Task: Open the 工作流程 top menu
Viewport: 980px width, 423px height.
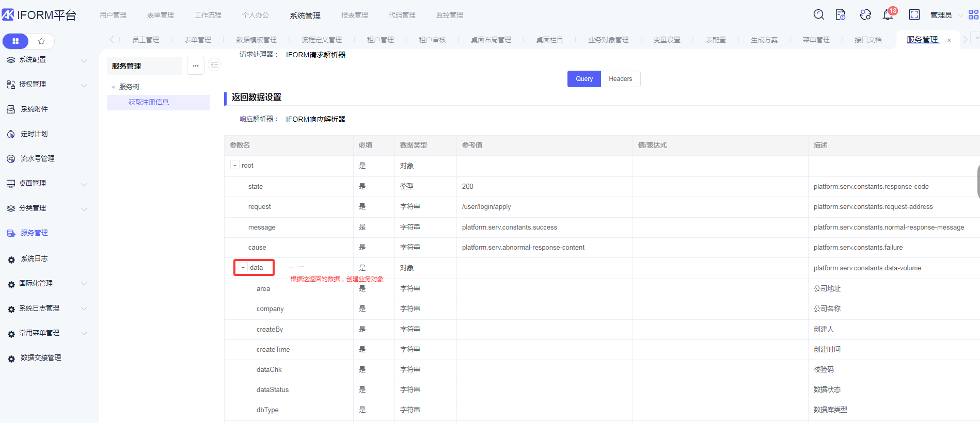Action: click(208, 15)
